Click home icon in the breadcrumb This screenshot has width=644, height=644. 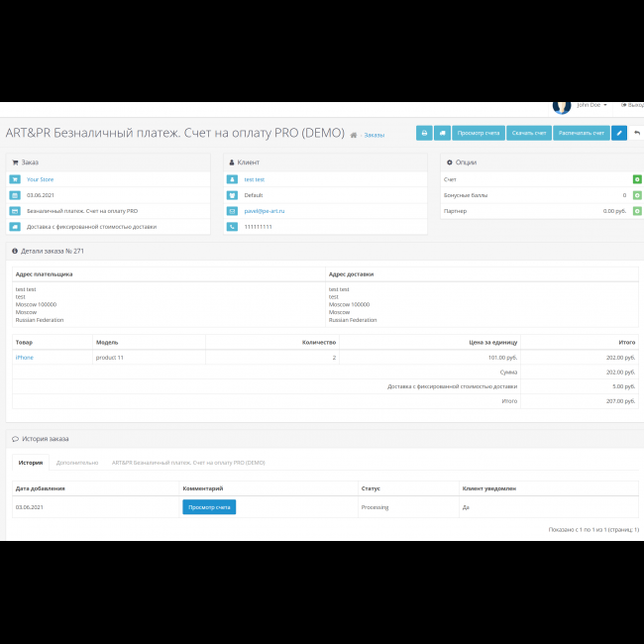pyautogui.click(x=354, y=135)
